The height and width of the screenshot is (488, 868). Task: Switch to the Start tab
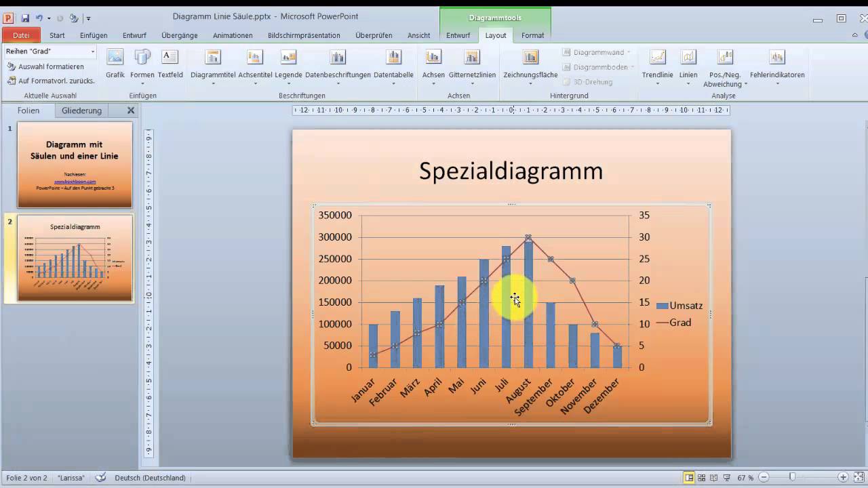click(x=57, y=35)
